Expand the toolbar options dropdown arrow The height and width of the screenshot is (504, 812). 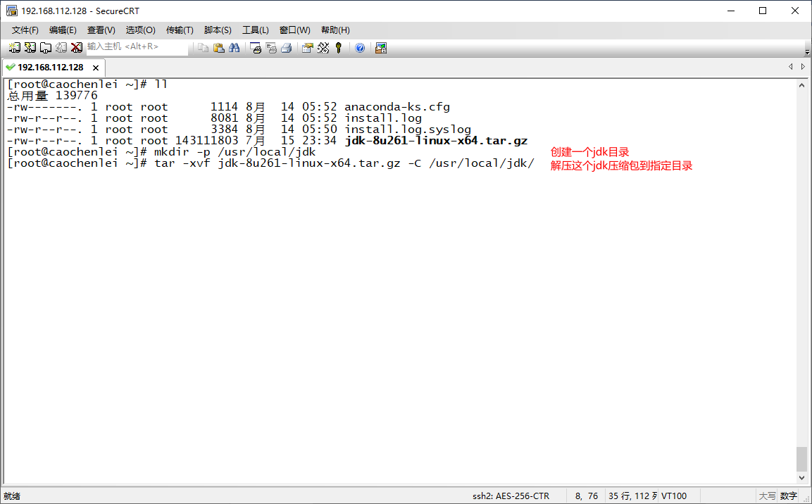807,53
